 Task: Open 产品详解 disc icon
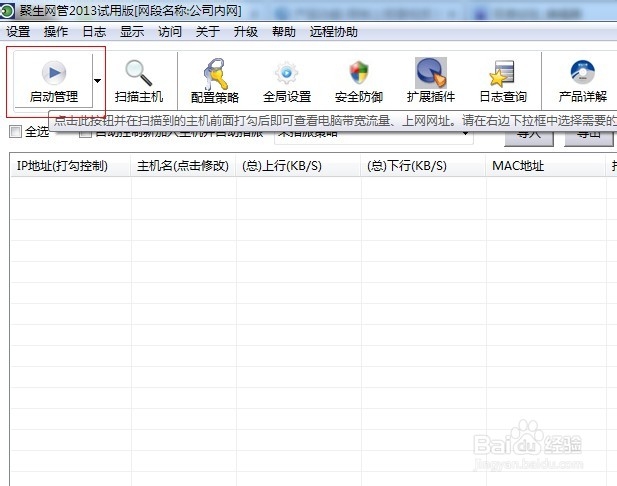pos(582,72)
